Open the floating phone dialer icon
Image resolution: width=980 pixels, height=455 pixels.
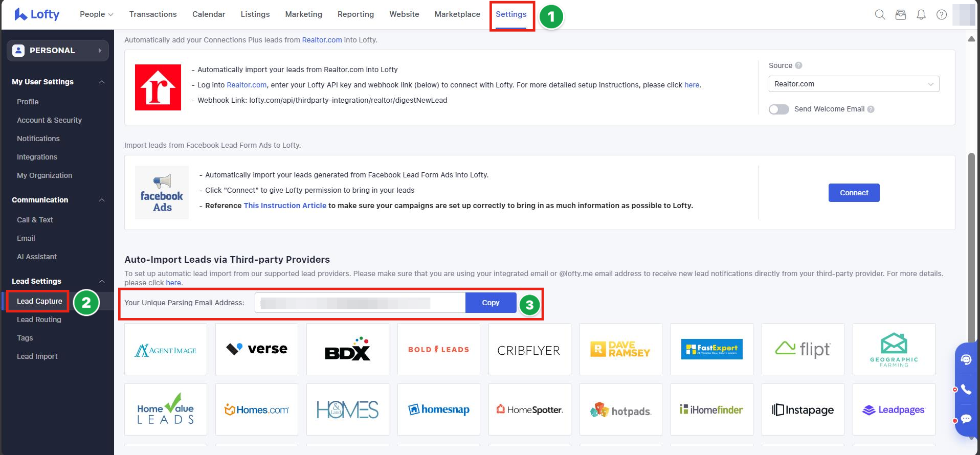[x=966, y=390]
